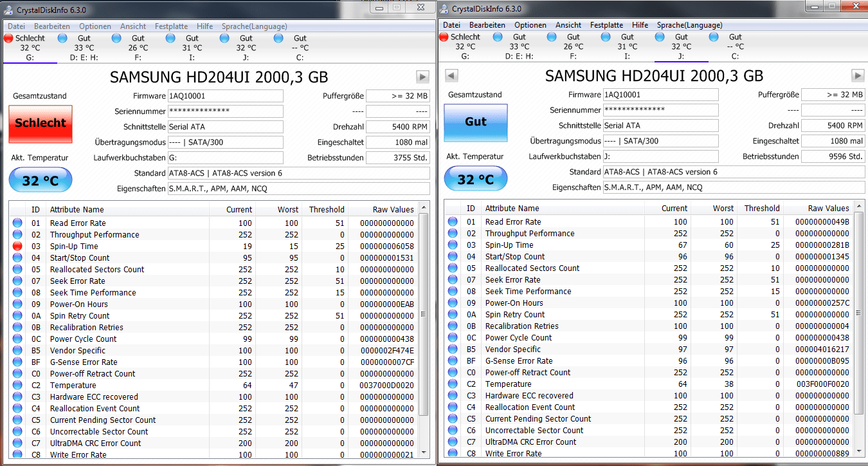Click status icon of Throughput Performance, right window

(x=453, y=234)
